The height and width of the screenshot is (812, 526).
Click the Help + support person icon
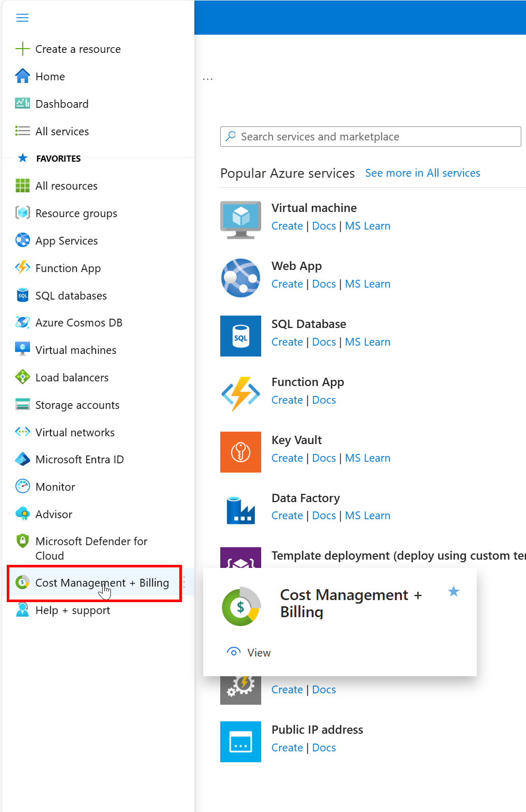[22, 609]
